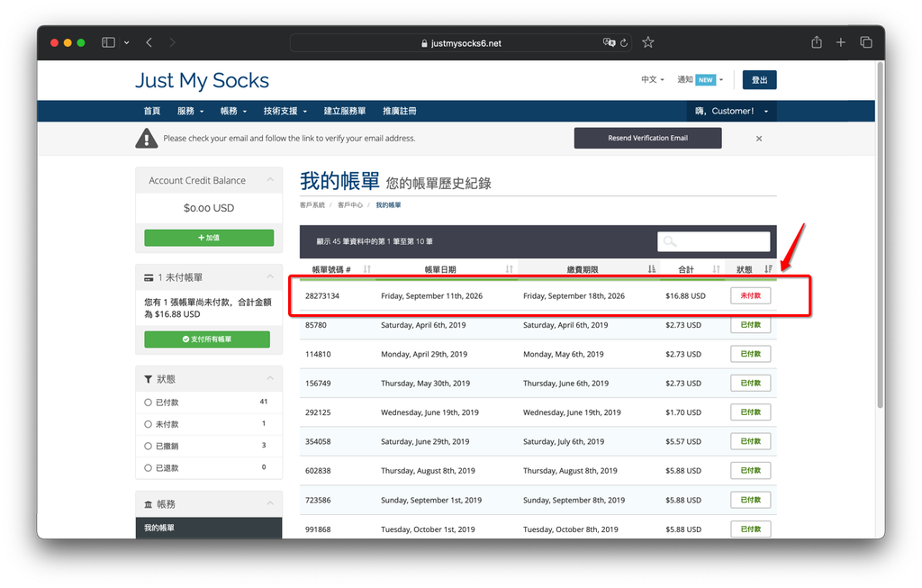This screenshot has height=588, width=922.
Task: Sort by 狀態 column icon
Action: pos(768,269)
